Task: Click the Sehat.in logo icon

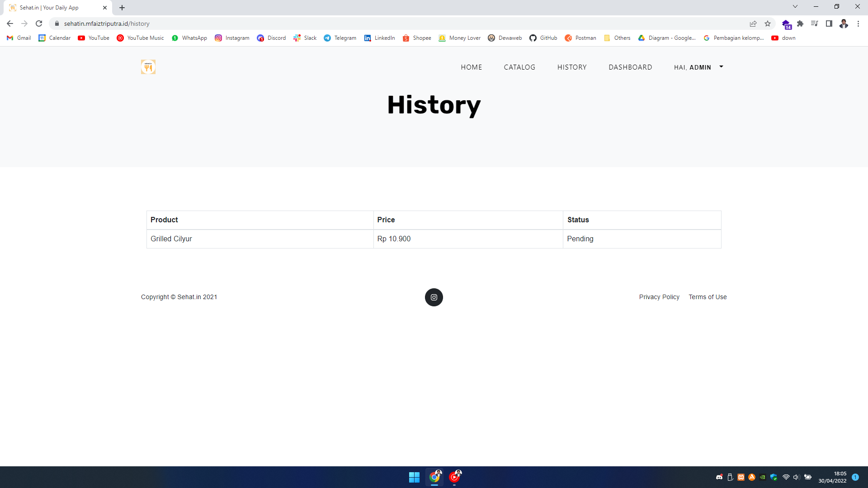Action: pos(148,67)
